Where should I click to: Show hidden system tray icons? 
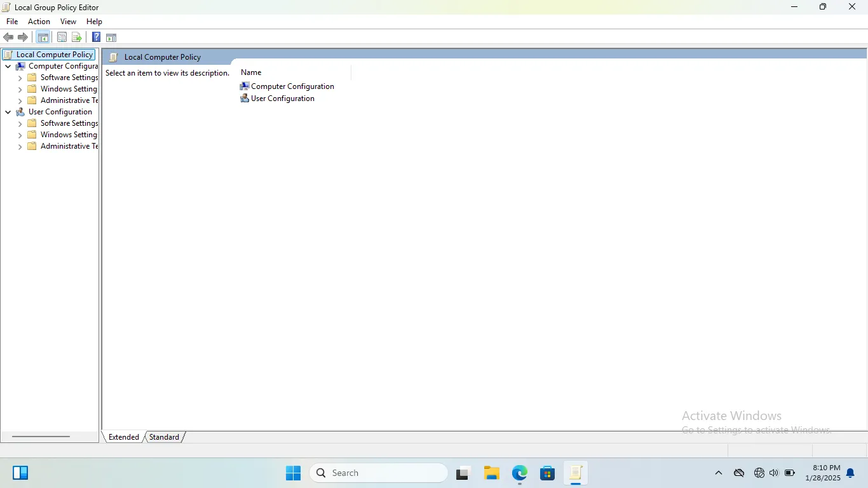(719, 473)
